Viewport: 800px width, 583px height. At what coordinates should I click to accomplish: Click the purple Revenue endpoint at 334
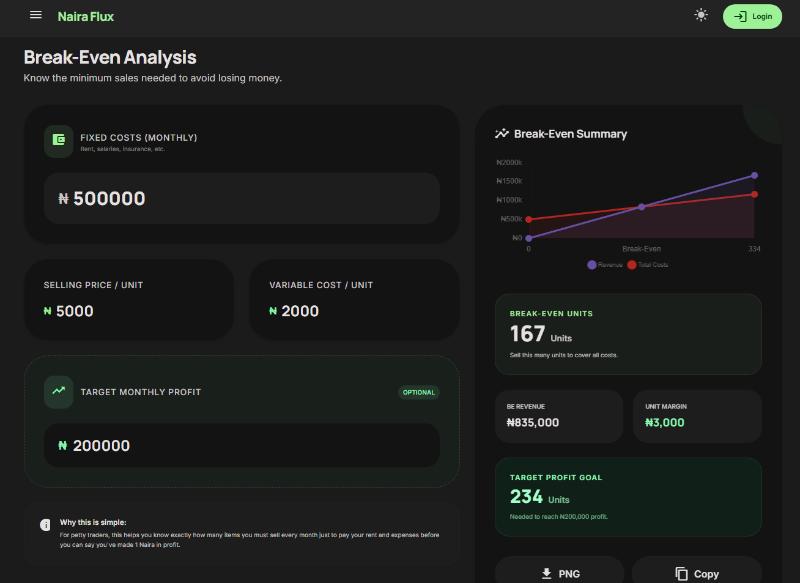coord(755,175)
